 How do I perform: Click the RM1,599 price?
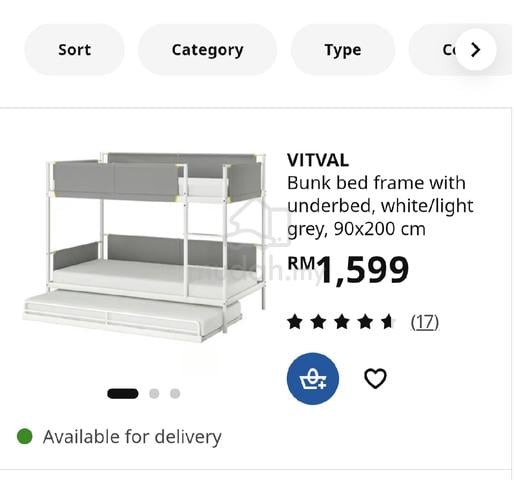348,269
